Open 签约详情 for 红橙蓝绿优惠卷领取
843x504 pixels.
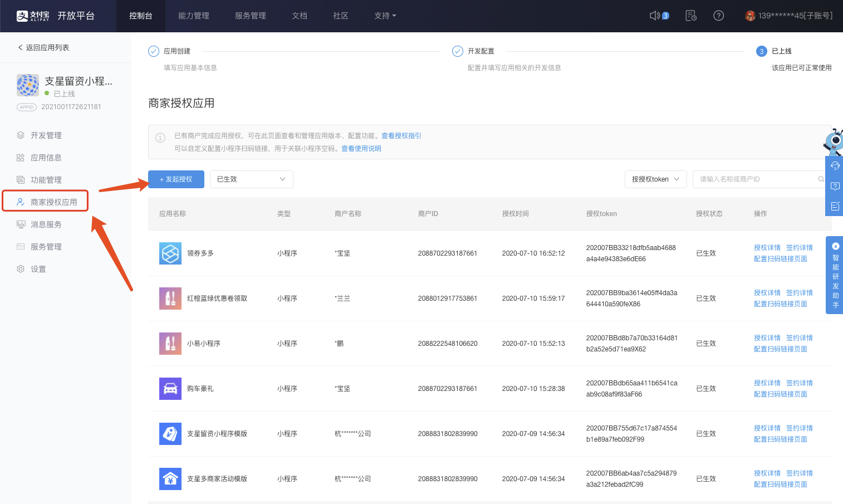coord(800,293)
